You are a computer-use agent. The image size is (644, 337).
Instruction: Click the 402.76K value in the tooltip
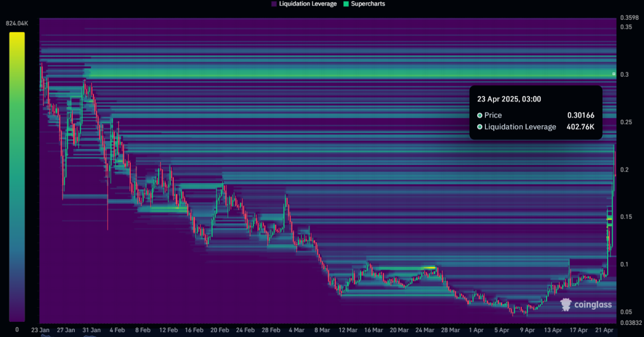580,127
